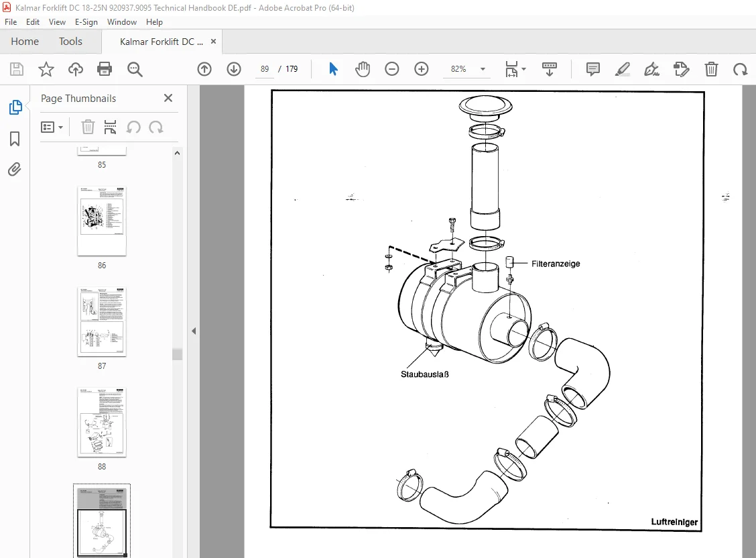Activate the hand pan tool
This screenshot has width=756, height=558.
click(363, 69)
